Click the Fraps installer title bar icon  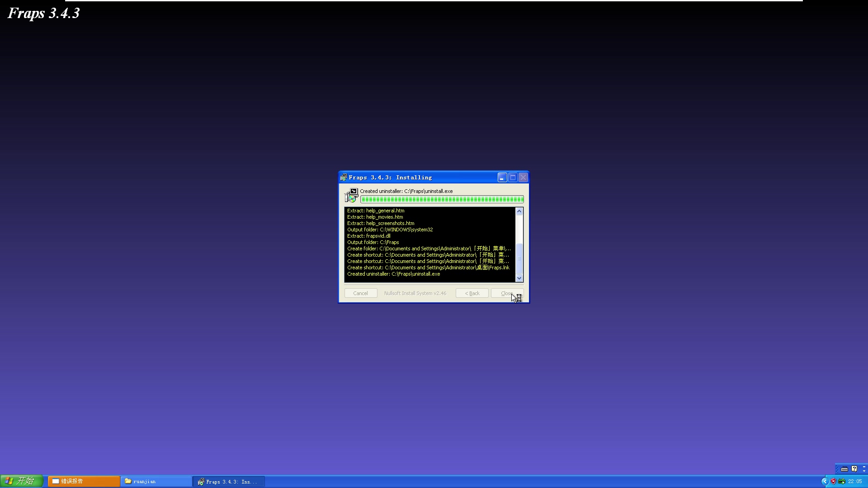click(x=344, y=178)
